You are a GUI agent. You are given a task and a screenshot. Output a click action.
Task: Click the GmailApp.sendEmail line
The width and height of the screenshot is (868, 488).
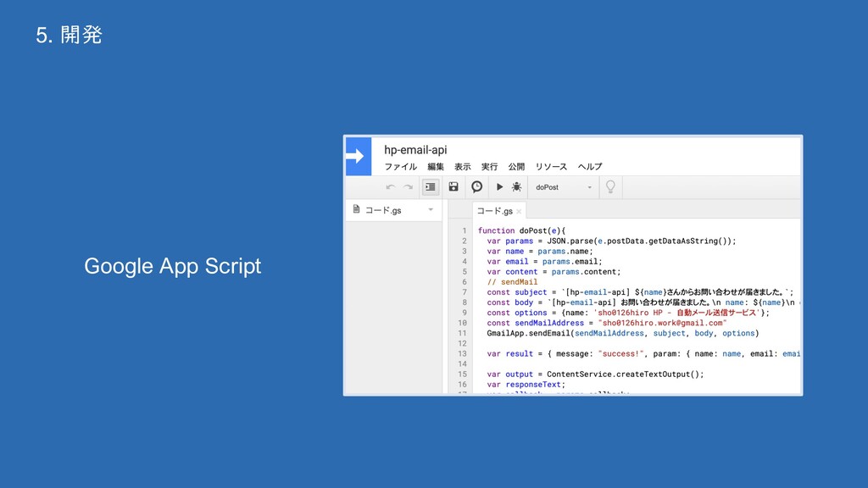(623, 334)
